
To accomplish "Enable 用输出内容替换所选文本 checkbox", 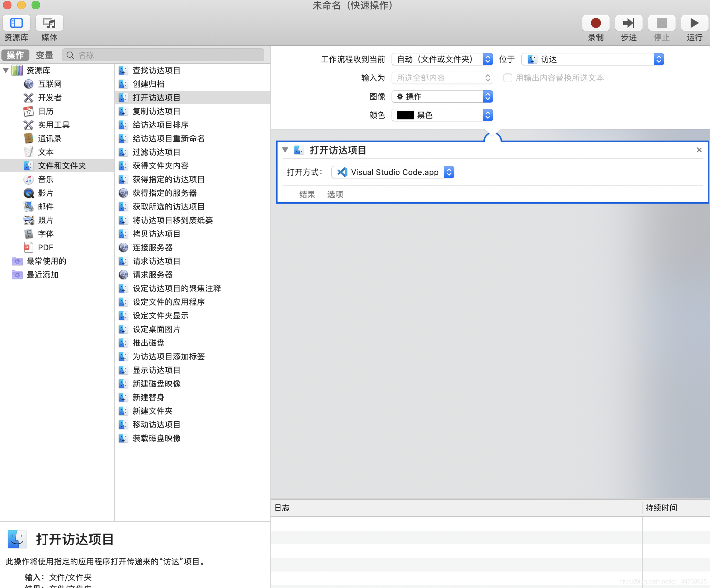I will [x=507, y=78].
